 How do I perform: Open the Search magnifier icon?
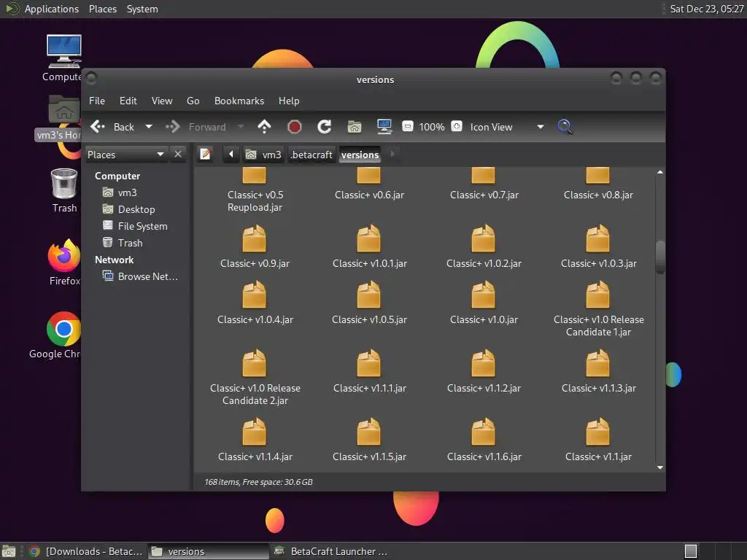click(x=565, y=127)
